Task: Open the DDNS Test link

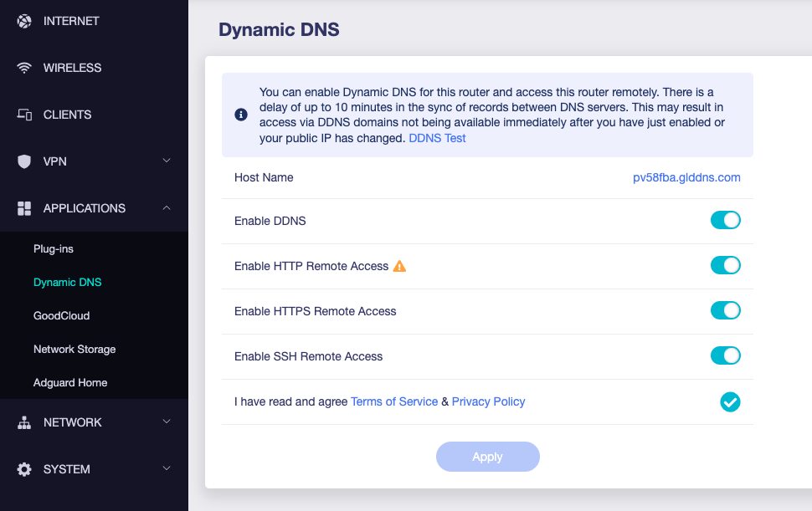Action: pos(437,138)
